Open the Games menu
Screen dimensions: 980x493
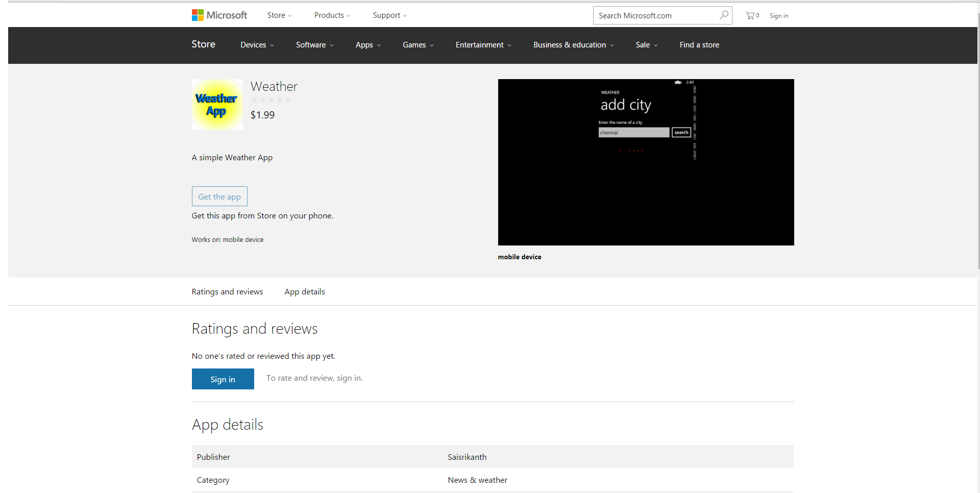tap(418, 45)
